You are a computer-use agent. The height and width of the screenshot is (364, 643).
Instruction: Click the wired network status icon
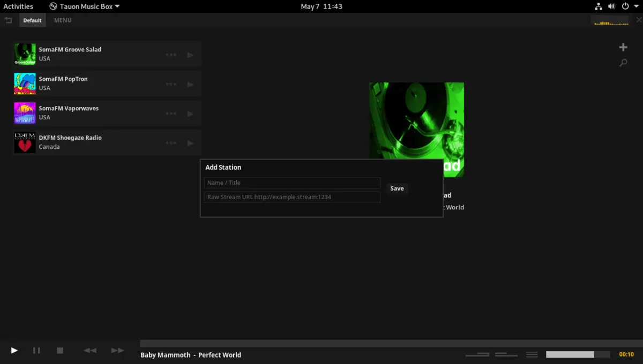[599, 6]
